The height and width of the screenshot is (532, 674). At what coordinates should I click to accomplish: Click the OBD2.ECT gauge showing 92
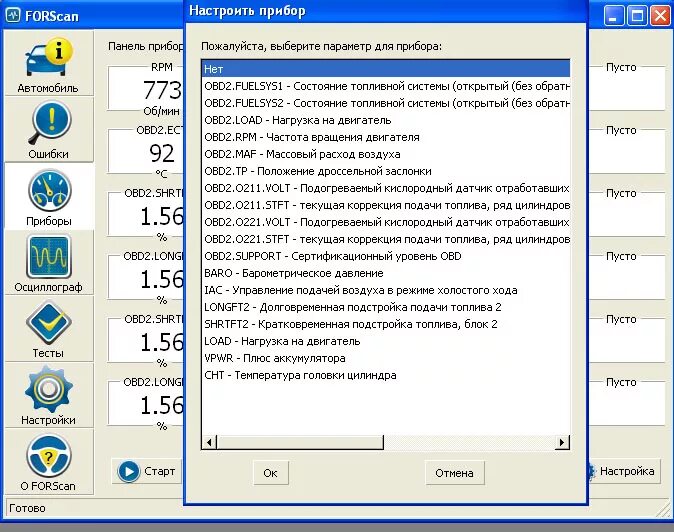(x=146, y=152)
